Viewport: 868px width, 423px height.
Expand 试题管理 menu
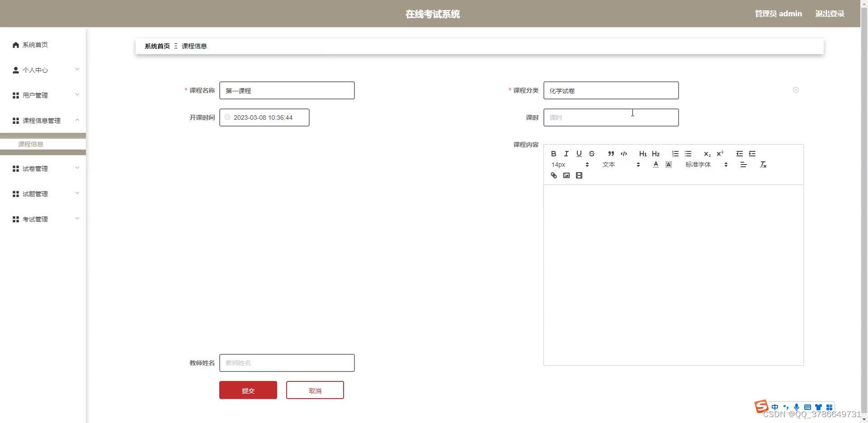[43, 193]
